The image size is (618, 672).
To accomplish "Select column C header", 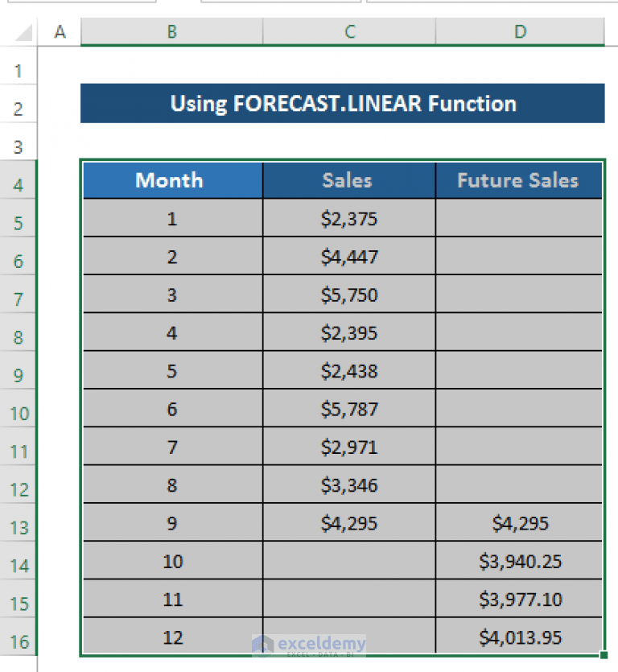I will click(349, 31).
